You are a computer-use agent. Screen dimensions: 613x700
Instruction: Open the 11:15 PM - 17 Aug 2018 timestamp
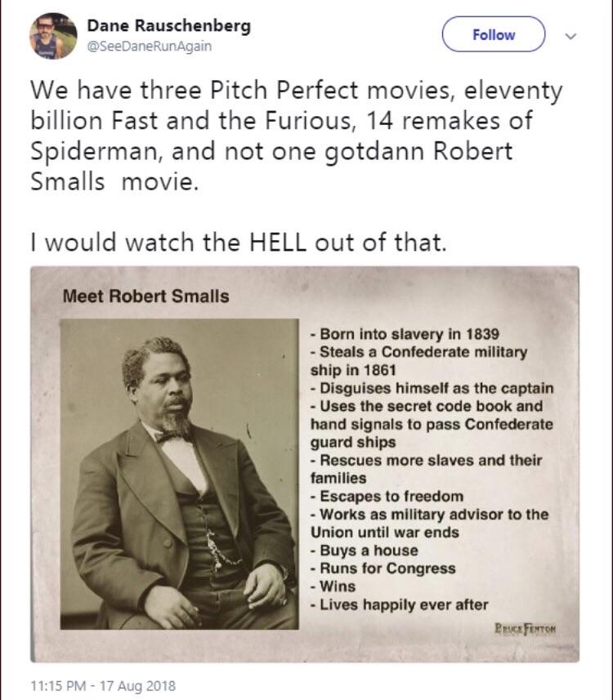[x=103, y=685]
